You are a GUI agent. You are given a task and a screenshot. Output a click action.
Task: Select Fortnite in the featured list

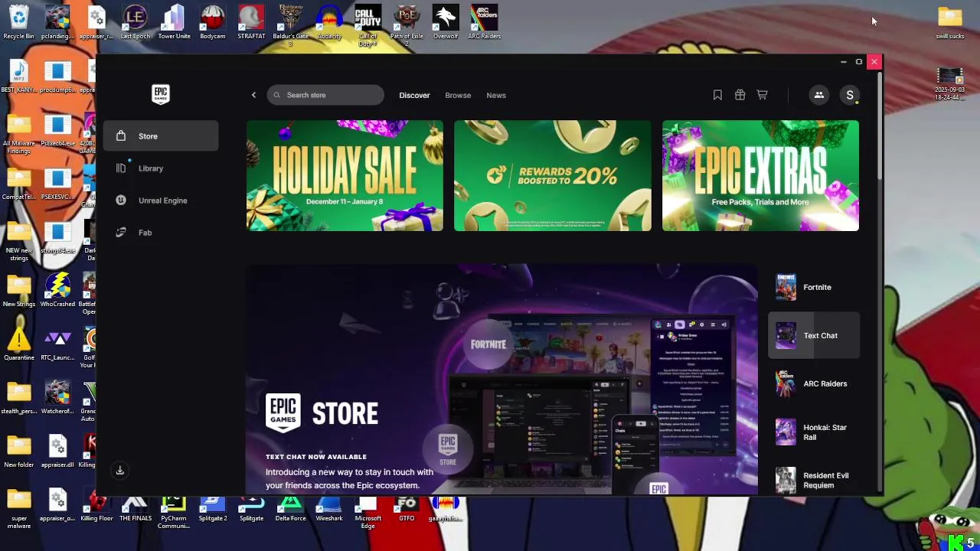tap(814, 287)
